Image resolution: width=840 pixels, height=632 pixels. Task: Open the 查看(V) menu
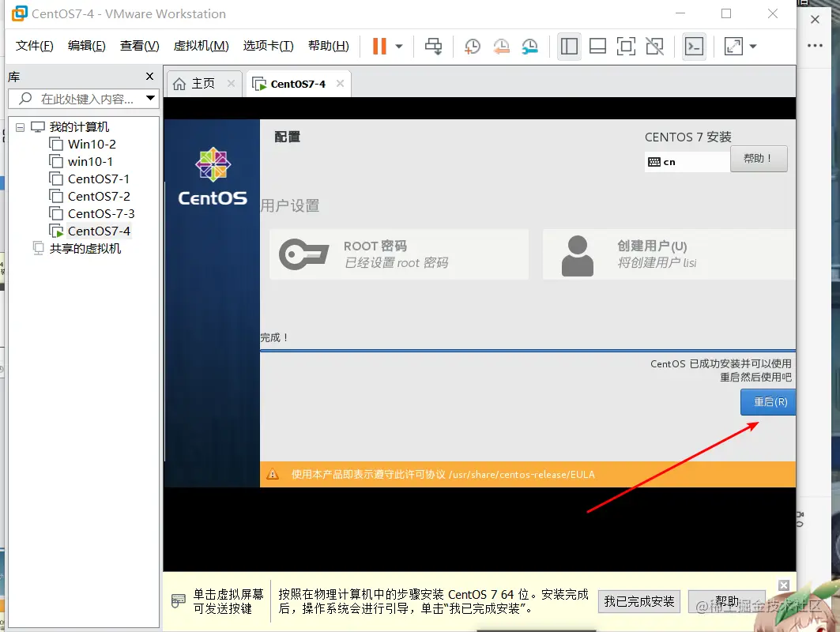click(139, 46)
